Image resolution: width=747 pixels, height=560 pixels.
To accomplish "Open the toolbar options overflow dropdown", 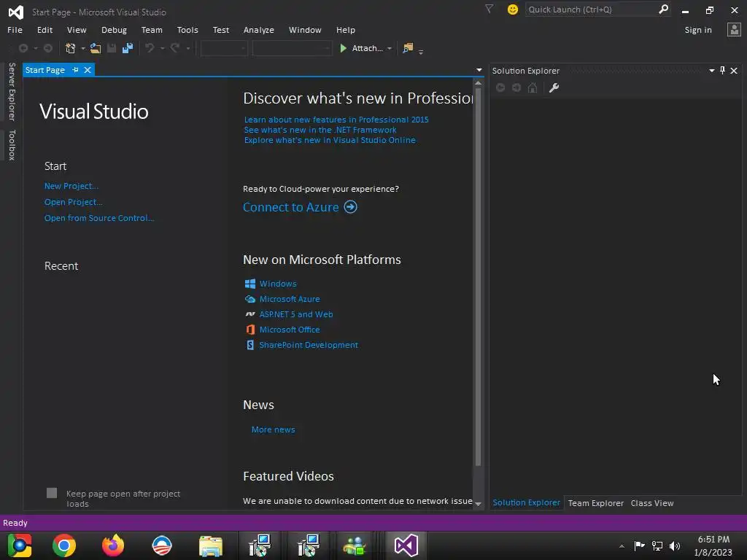I will click(x=421, y=51).
